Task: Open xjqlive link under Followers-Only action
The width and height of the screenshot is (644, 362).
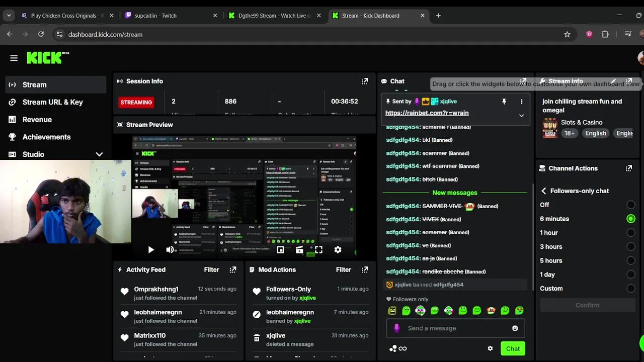Action: coord(307,298)
